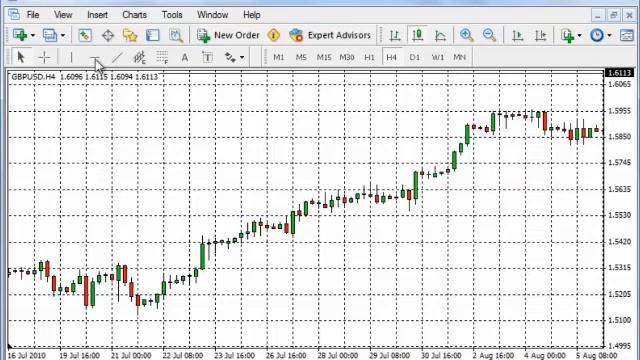Expand the Arrows objects dropdown
Screen dimensions: 640x360
[242, 57]
